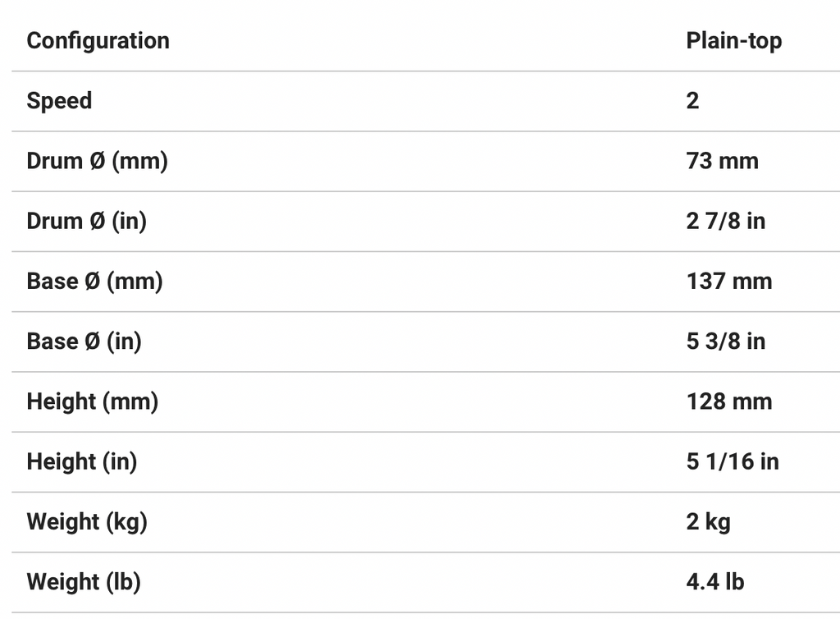
Task: Click the Base Ø (mm) label
Action: click(x=94, y=281)
